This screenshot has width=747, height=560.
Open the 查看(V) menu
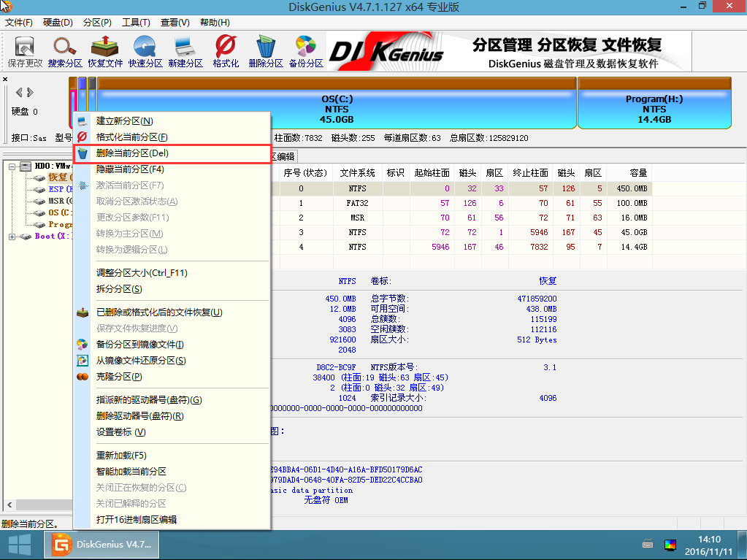tap(175, 23)
